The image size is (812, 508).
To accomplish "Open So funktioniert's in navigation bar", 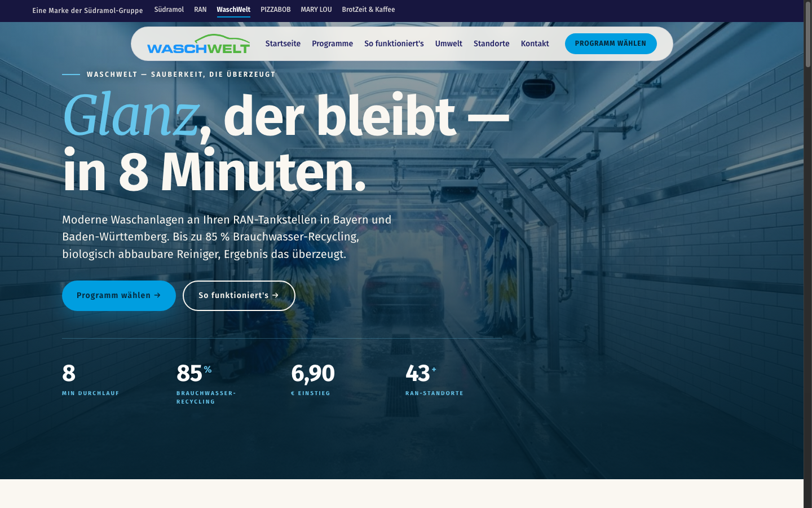I will [x=394, y=43].
